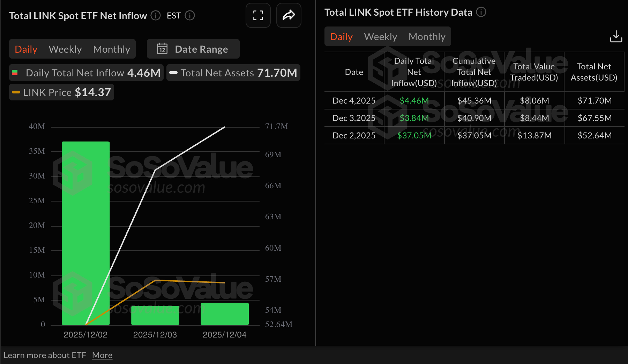
Task: Click Learn more about ETF text
Action: [x=46, y=355]
